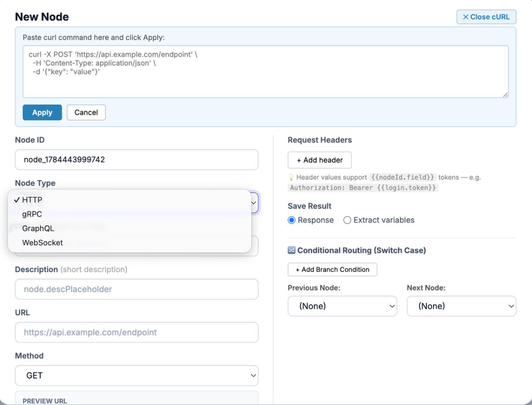Click the curl textarea resize handle

(505, 95)
